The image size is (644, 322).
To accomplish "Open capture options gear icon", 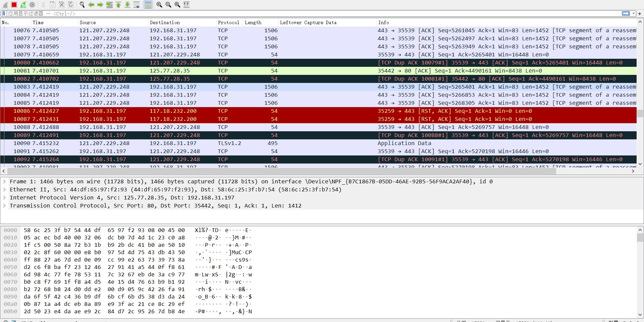I will 32,5.
